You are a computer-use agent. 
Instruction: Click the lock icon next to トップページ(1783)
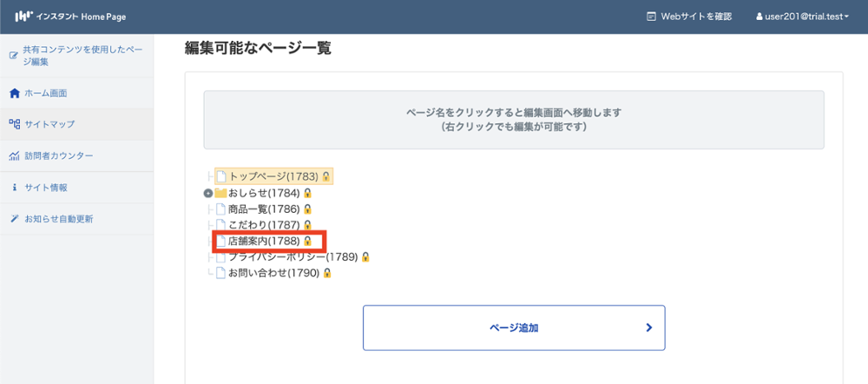(x=326, y=176)
